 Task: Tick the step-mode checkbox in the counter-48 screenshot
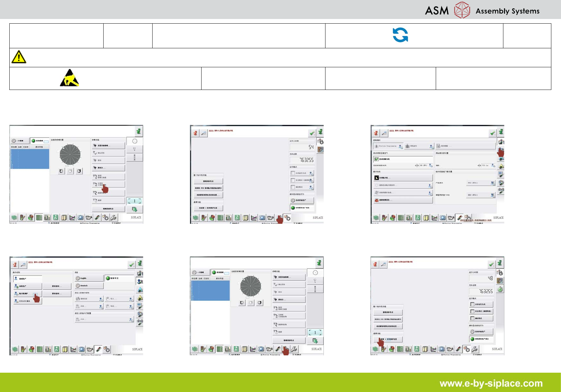coord(472,304)
